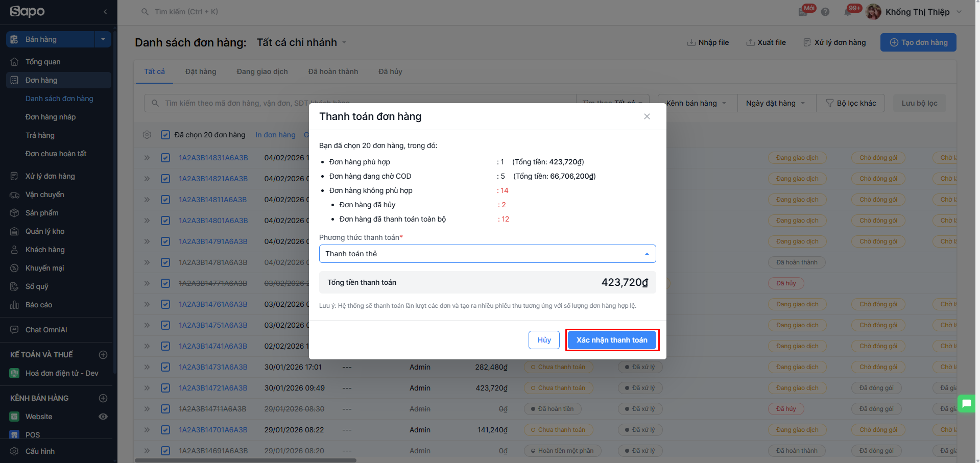Click the Cấu hình settings icon
Screen dimensions: 980x463
14,451
